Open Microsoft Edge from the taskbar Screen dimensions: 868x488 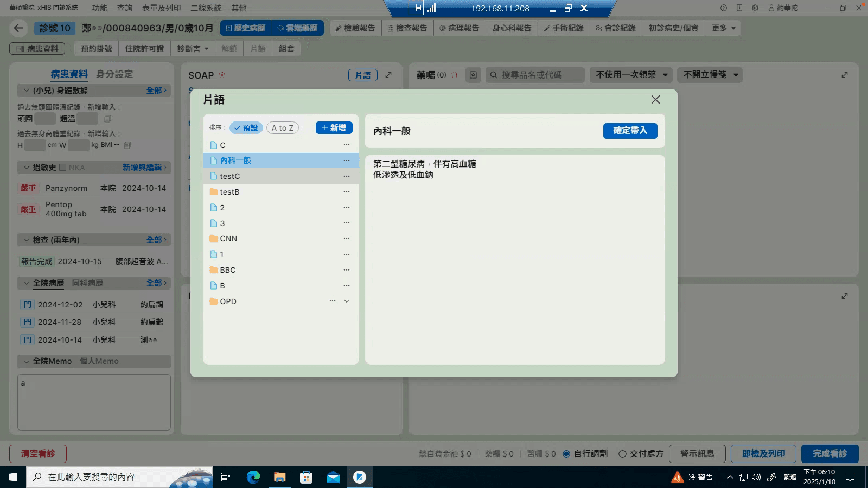pos(253,477)
